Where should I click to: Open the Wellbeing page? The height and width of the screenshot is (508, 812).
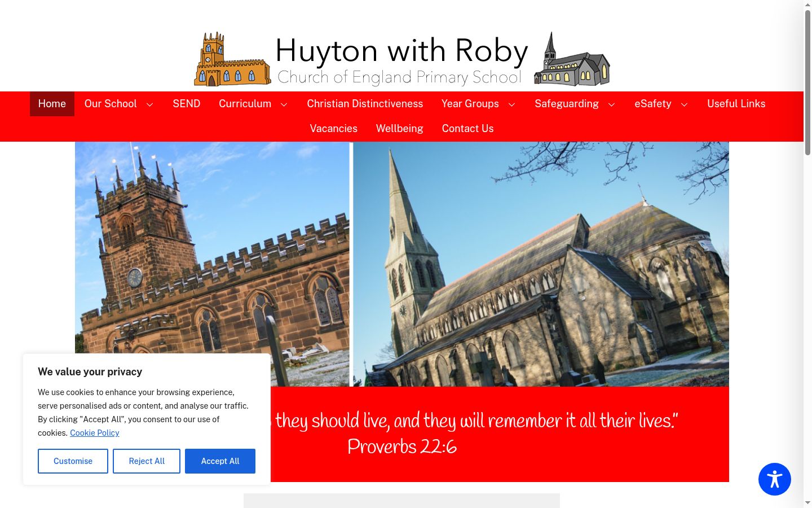click(400, 129)
